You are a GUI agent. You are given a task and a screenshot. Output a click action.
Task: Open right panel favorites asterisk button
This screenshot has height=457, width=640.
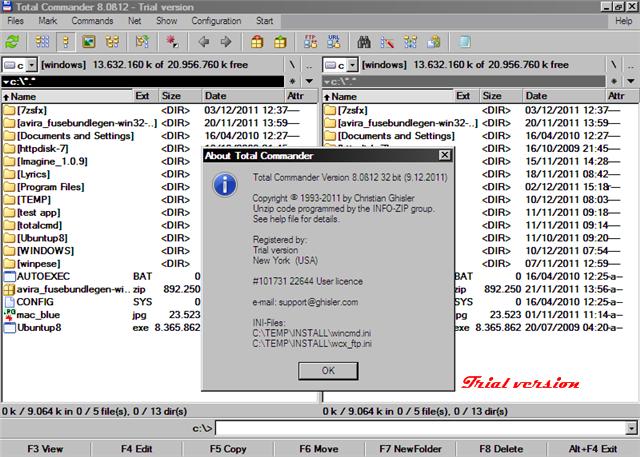(x=613, y=81)
